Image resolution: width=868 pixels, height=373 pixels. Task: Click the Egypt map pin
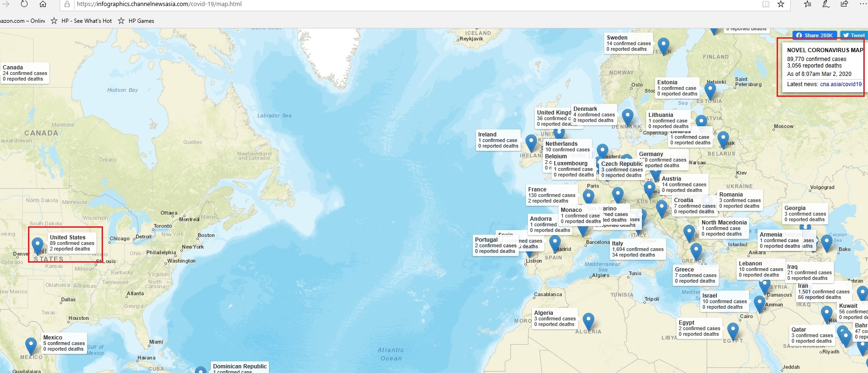(733, 332)
